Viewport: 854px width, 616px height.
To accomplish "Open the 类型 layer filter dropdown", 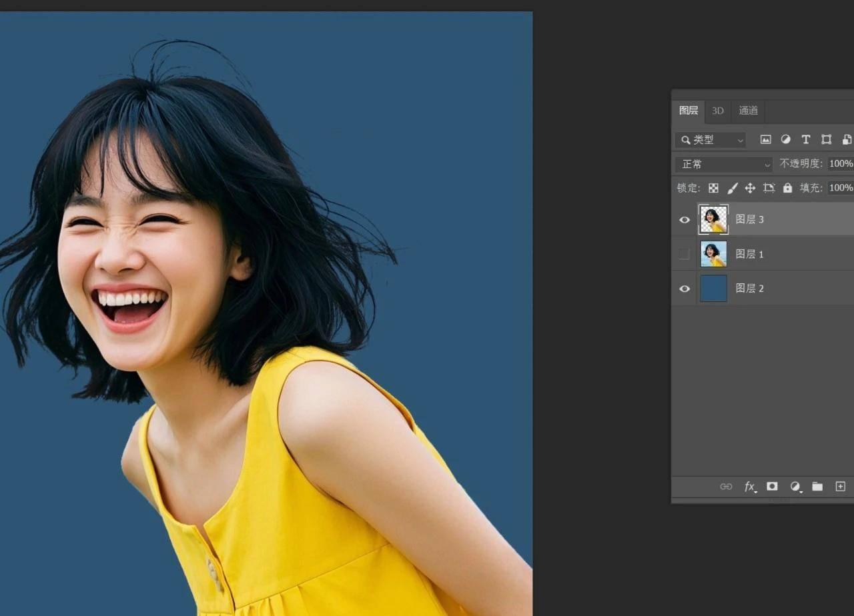I will point(711,140).
